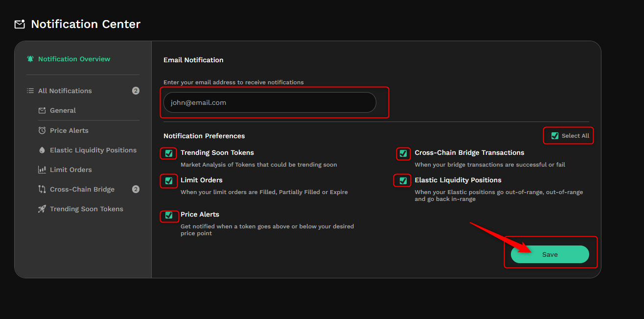
Task: Click the Select All label text
Action: [575, 136]
